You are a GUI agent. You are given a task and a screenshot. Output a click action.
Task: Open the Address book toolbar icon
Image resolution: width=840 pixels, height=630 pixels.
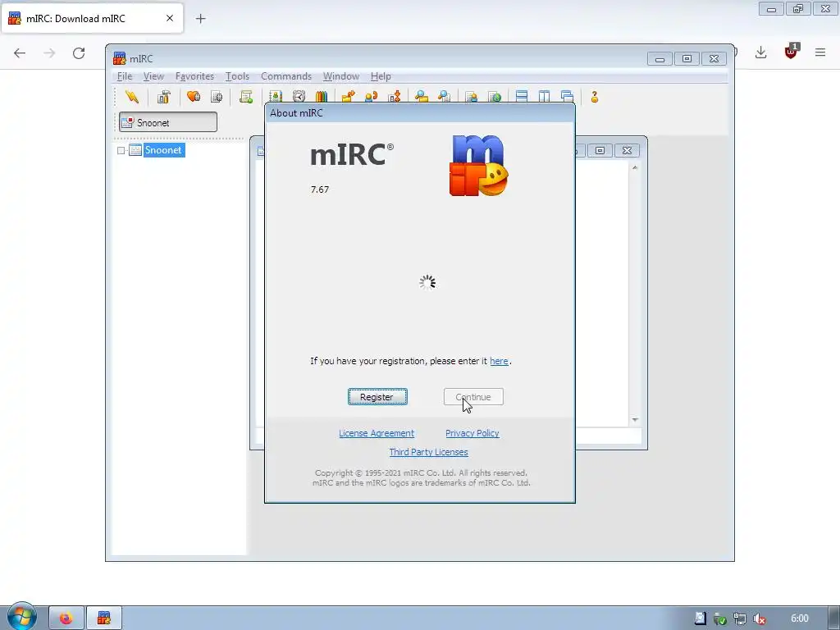(276, 97)
